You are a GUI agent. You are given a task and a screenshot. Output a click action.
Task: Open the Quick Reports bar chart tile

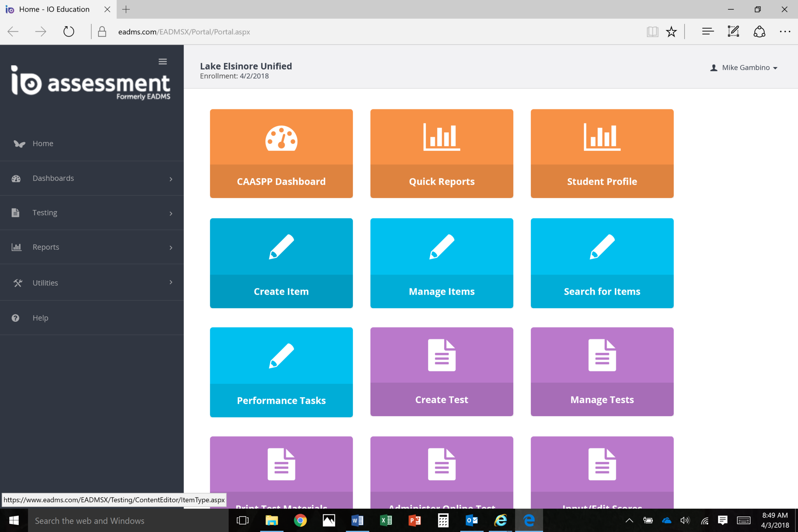[441, 154]
